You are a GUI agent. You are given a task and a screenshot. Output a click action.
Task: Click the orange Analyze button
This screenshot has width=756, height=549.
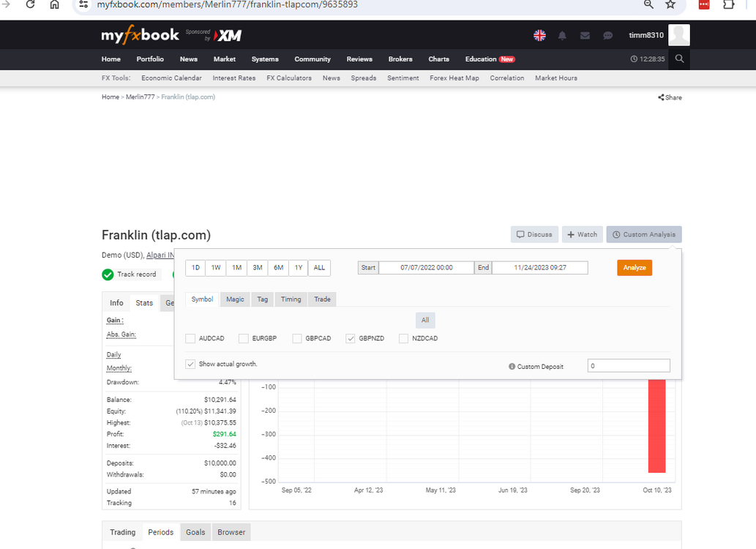(635, 268)
